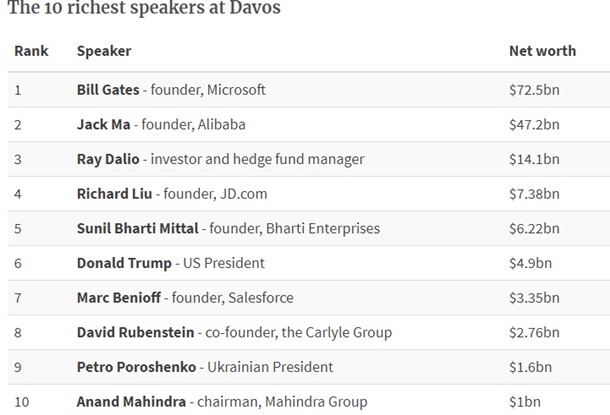
Task: Click the table title about Davos speakers
Action: [144, 9]
